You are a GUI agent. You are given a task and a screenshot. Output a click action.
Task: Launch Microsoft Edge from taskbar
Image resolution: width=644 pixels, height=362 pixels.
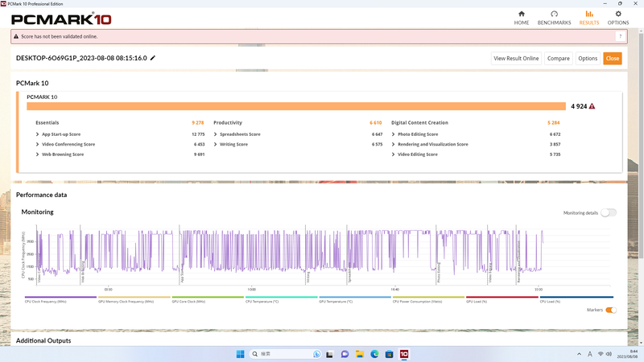click(x=374, y=354)
